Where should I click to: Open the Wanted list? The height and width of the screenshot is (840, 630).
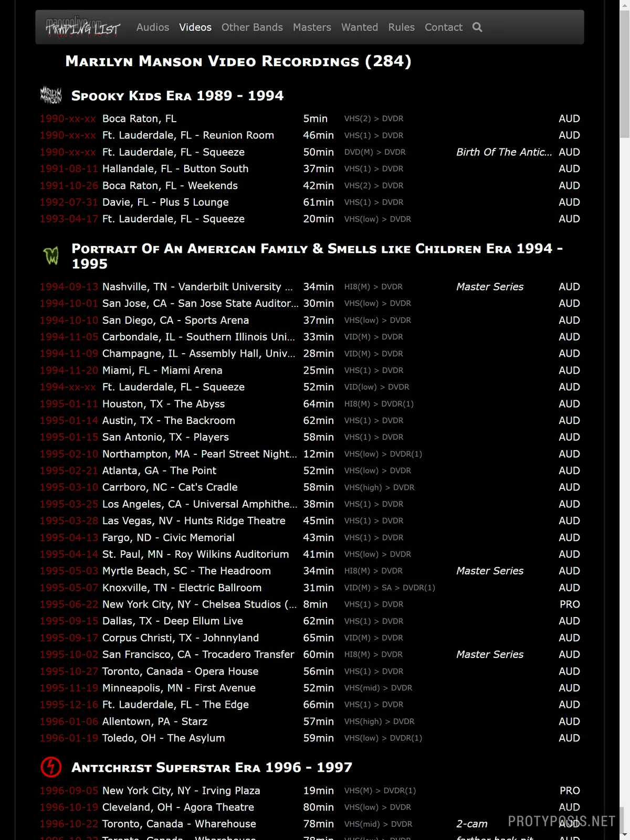pos(360,27)
